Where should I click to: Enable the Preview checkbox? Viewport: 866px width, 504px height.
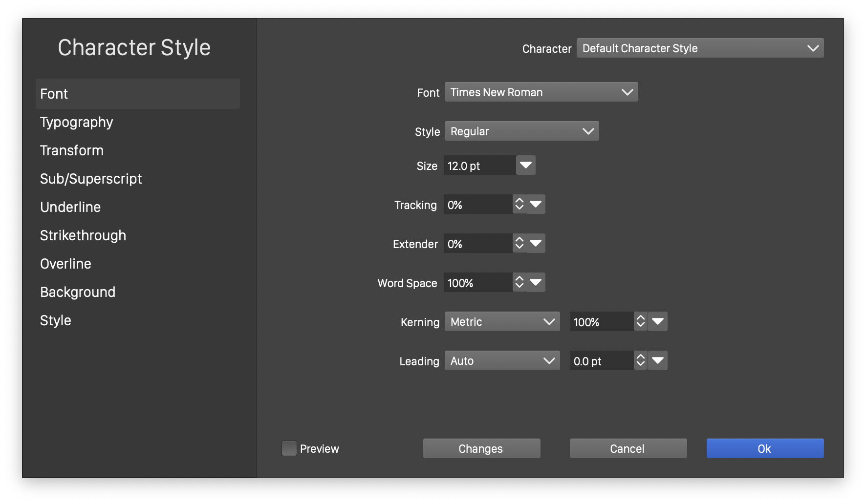click(x=289, y=448)
